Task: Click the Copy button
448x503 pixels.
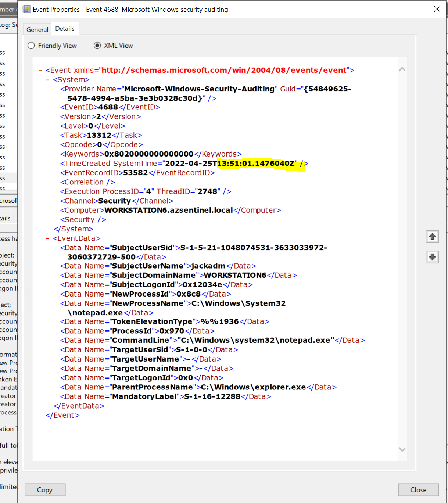Action: [45, 489]
